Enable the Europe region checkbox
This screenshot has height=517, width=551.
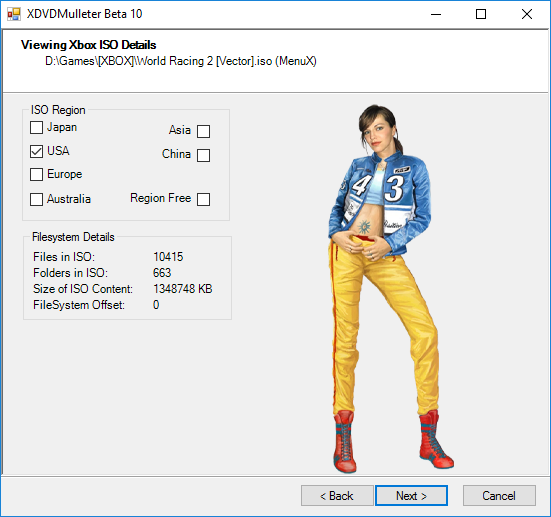36,174
